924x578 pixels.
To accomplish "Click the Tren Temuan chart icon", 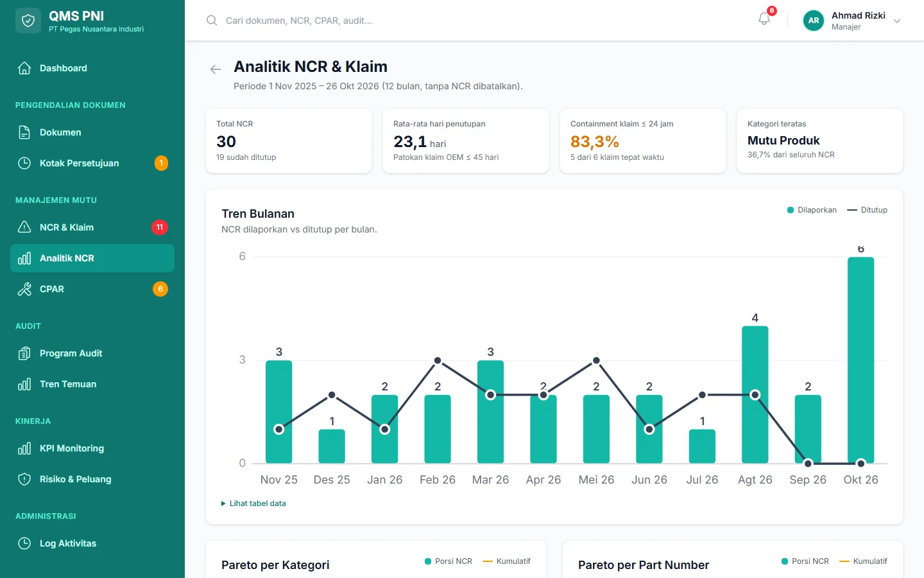I will click(24, 384).
